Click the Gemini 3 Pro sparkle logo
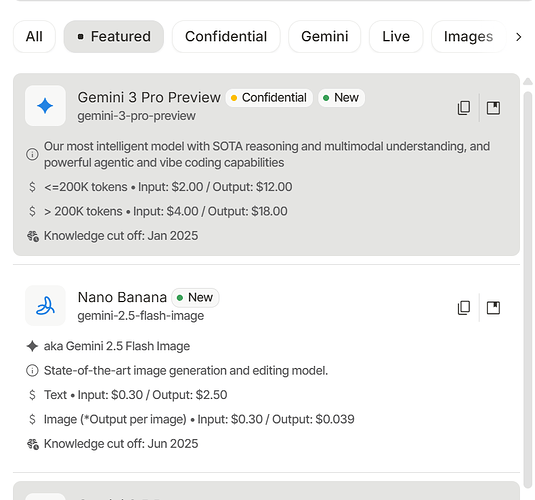 tap(45, 106)
